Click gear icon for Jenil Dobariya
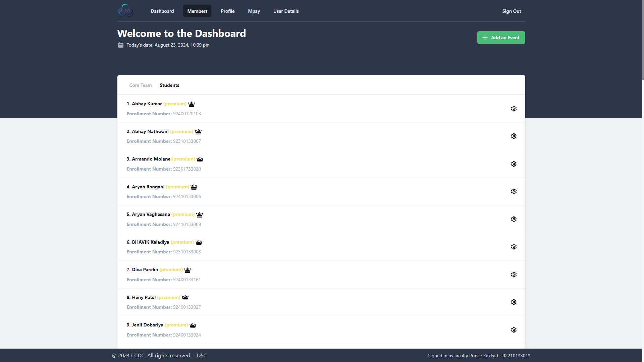The width and height of the screenshot is (644, 362). tap(514, 330)
